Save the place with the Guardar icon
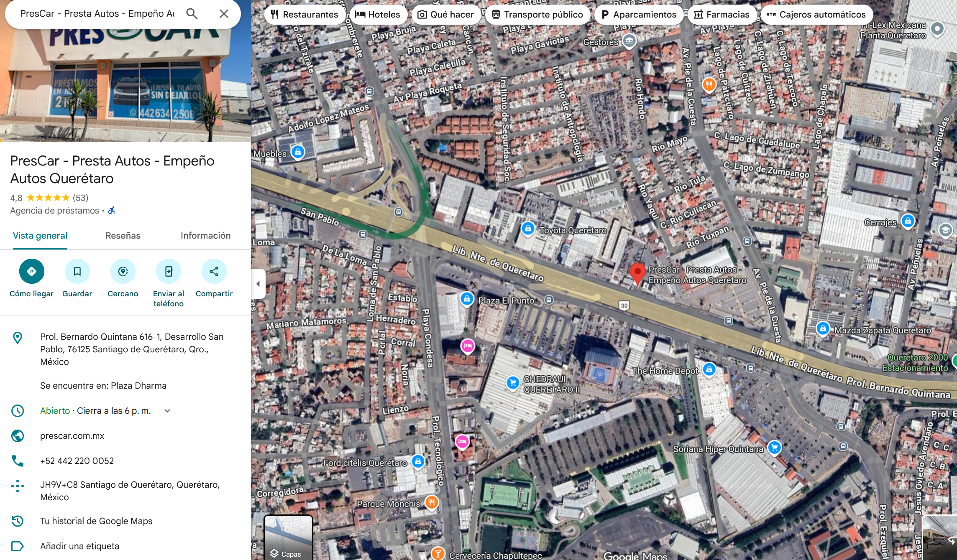 pyautogui.click(x=77, y=272)
